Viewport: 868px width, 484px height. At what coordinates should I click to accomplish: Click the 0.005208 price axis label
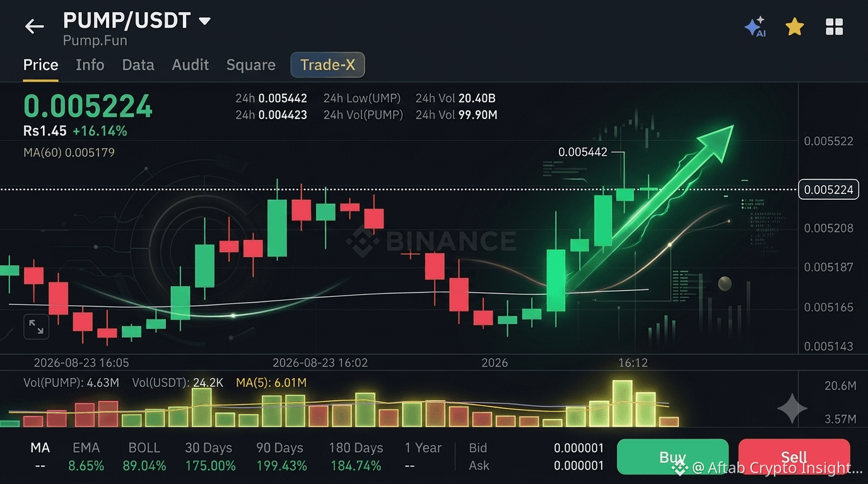pyautogui.click(x=829, y=228)
